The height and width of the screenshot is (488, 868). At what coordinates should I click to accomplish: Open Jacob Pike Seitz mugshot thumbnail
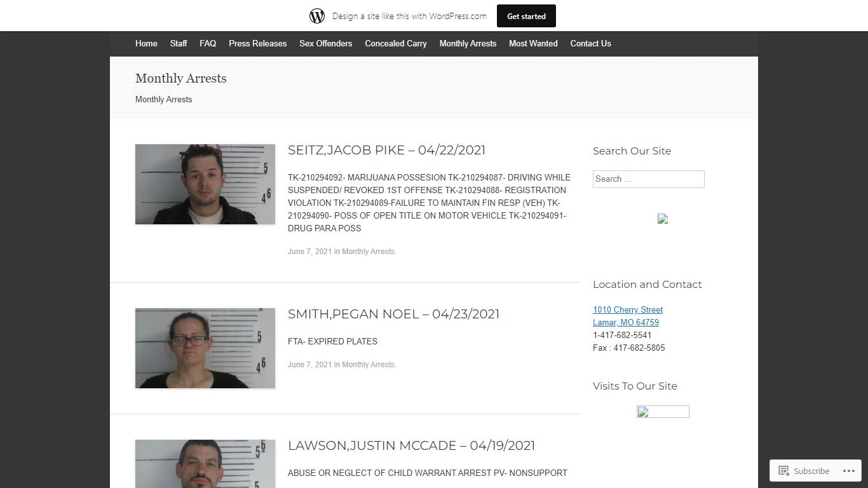click(x=205, y=184)
